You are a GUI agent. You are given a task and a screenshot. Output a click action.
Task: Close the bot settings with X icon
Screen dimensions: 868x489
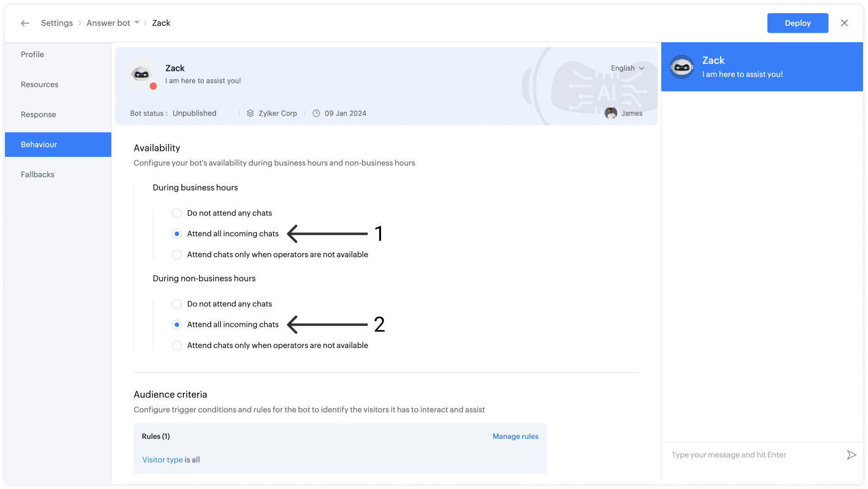[844, 23]
